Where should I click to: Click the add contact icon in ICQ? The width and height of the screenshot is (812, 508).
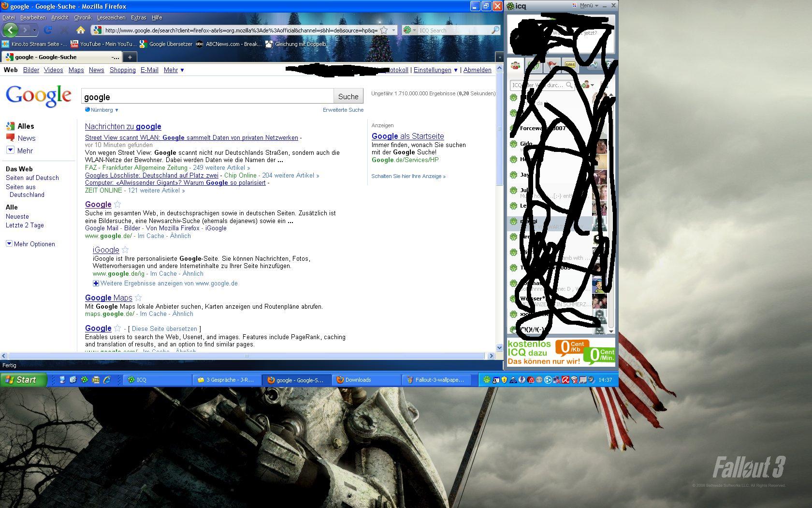pos(585,85)
